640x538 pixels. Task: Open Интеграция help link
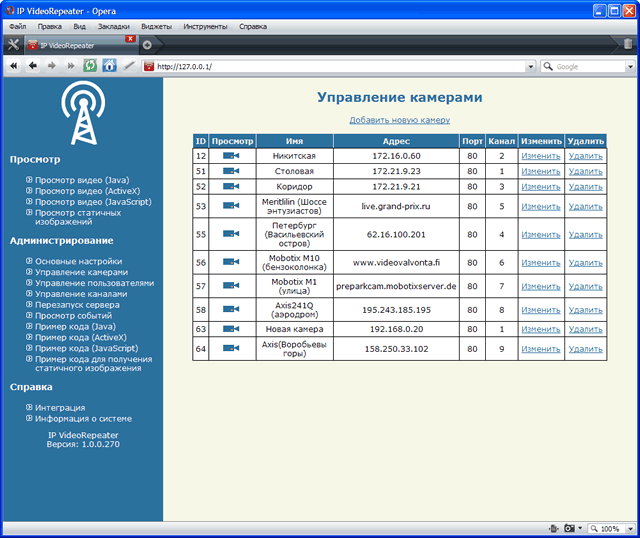pyautogui.click(x=60, y=408)
